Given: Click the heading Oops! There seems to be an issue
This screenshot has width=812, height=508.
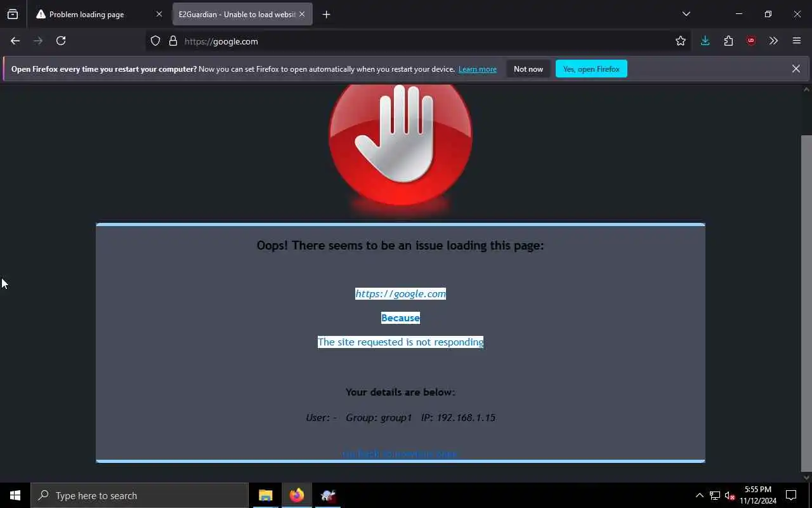Looking at the screenshot, I should (x=400, y=245).
